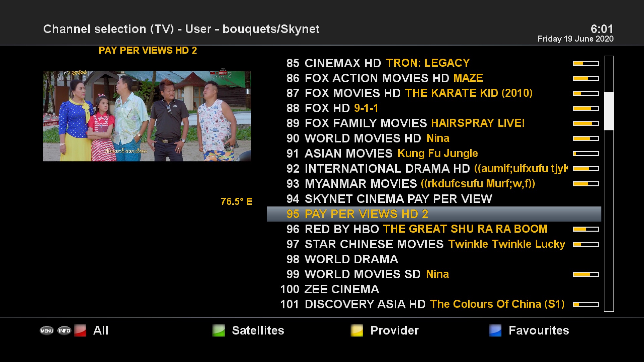The width and height of the screenshot is (644, 362).
Task: Click the MENU button icon
Action: click(47, 331)
